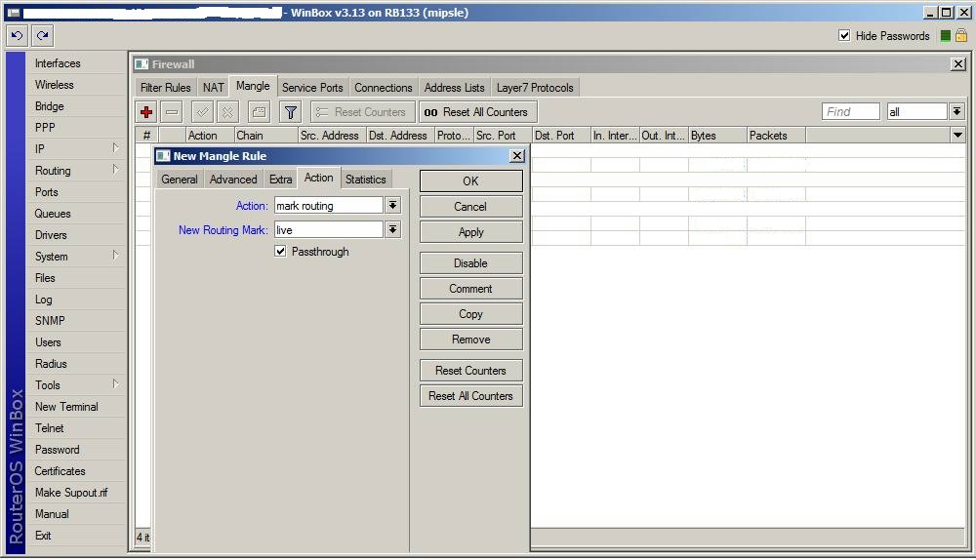
Task: Click the remove rule minus icon
Action: [x=172, y=112]
